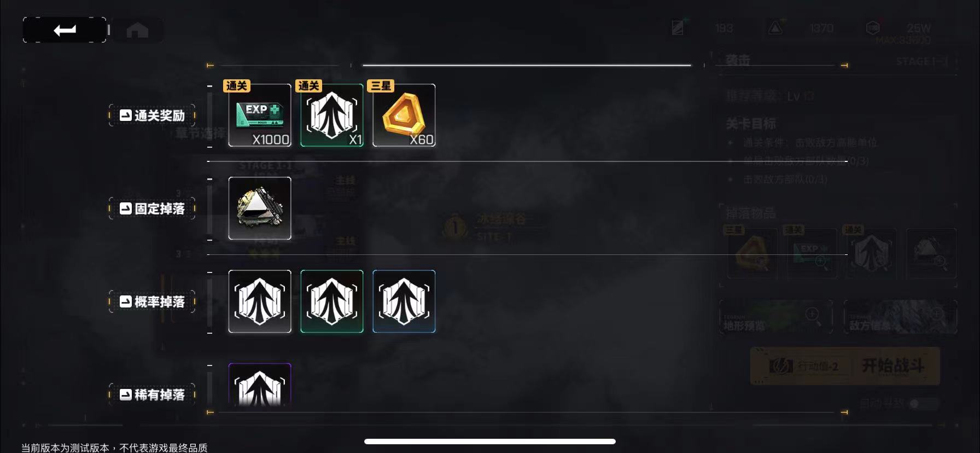Select the green-framed X1 clear reward emblem
This screenshot has width=980, height=453.
332,115
